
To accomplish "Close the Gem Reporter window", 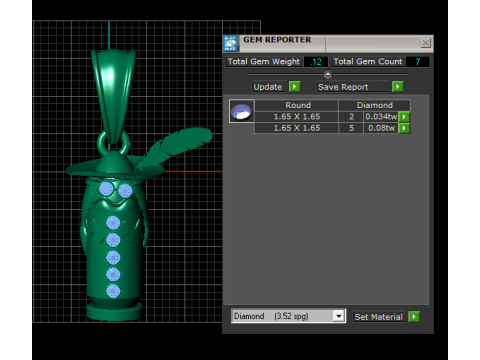I will [x=425, y=43].
